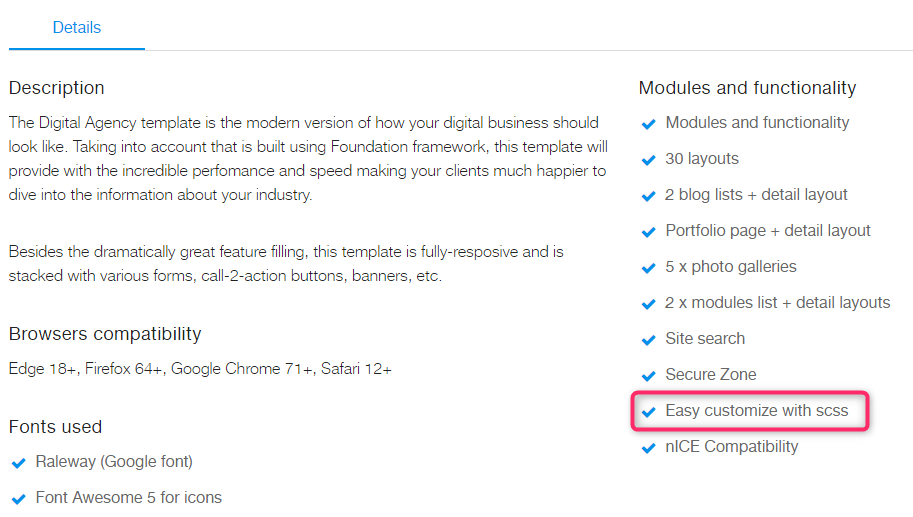Click checkmark beside Portfolio page item
The height and width of the screenshot is (517, 913).
click(648, 232)
